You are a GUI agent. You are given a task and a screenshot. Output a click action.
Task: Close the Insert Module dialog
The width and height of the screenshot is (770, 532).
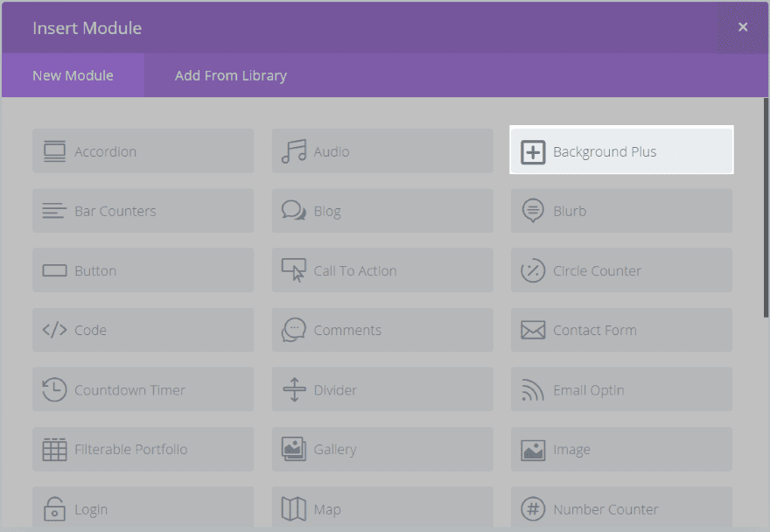tap(743, 27)
